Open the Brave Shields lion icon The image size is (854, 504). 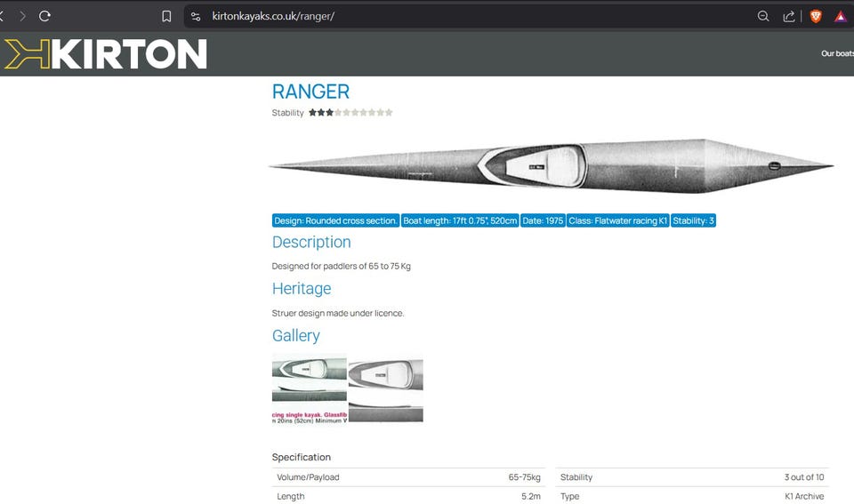[816, 16]
